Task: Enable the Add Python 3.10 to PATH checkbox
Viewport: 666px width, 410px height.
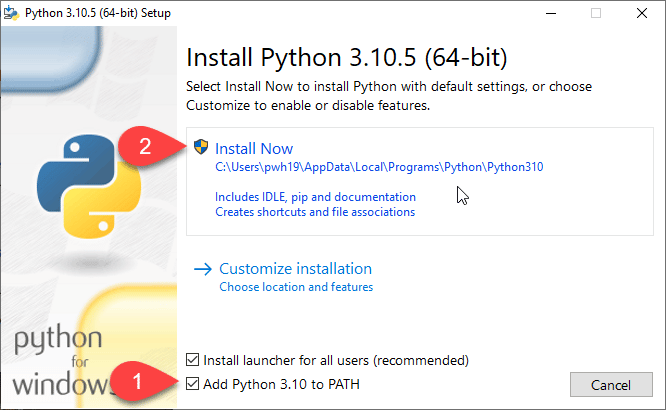Action: click(192, 384)
